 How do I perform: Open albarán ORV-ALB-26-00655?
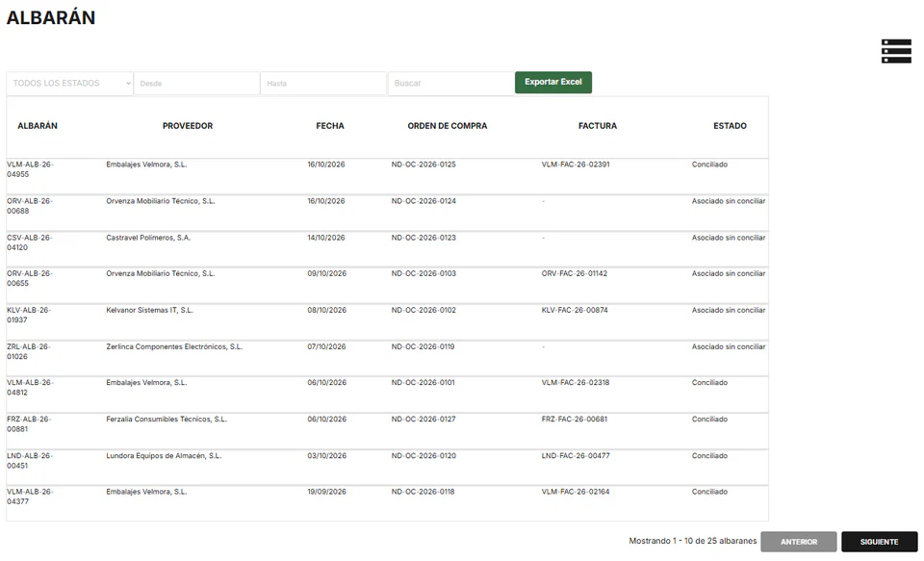(30, 279)
